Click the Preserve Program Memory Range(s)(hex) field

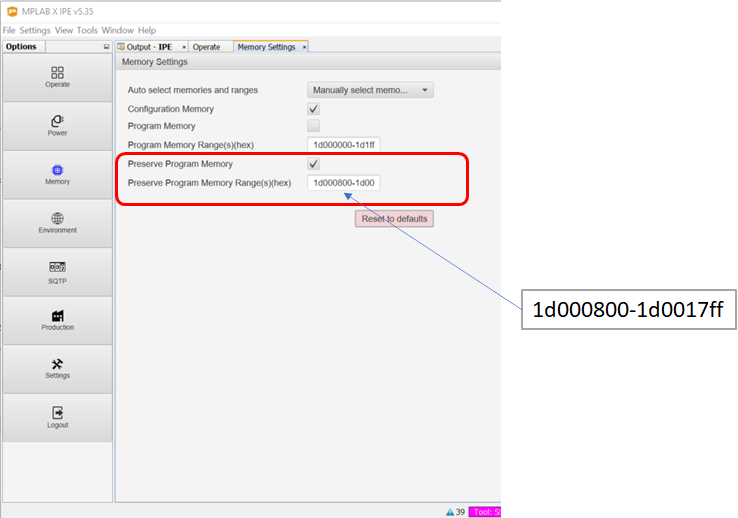344,183
